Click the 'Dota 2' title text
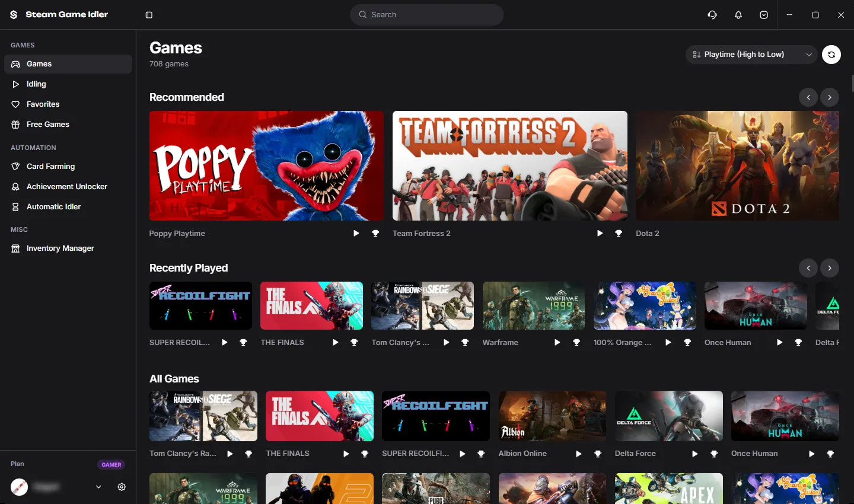854x504 pixels. click(x=648, y=234)
